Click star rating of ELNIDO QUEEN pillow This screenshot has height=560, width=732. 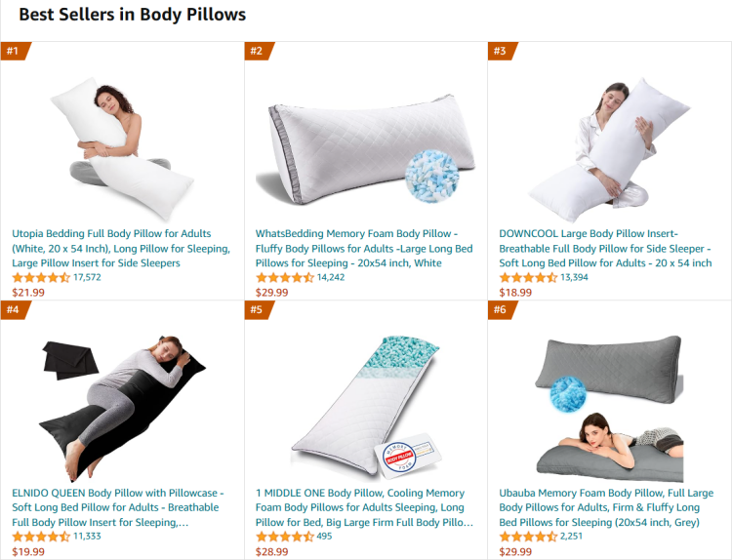41,537
